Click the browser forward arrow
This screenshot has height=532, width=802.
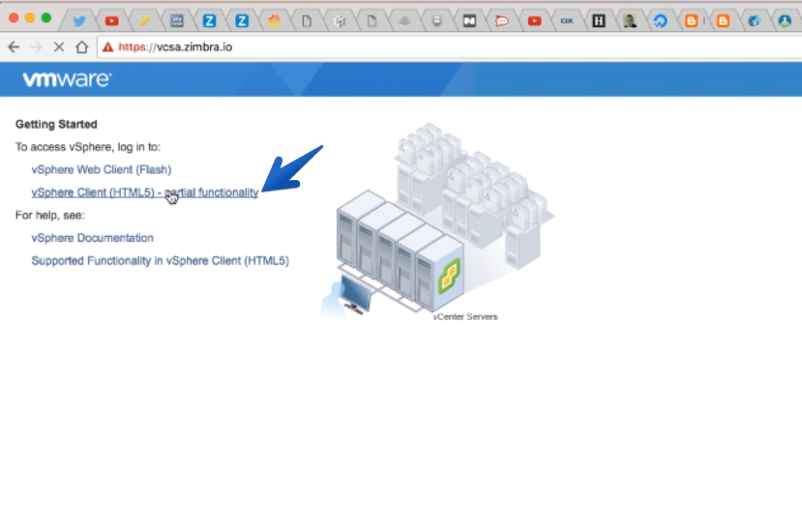37,47
